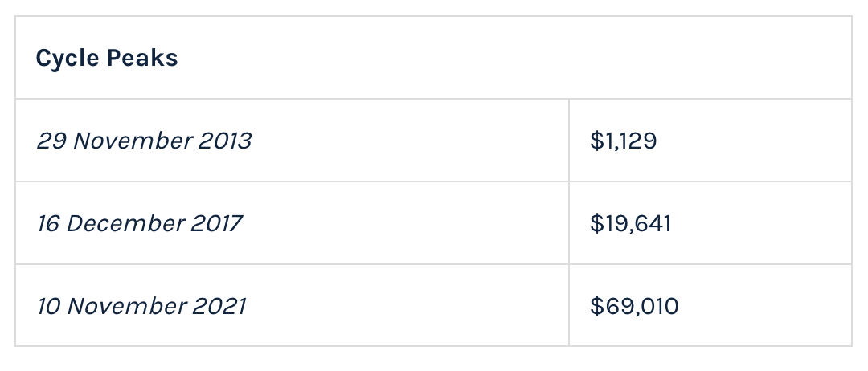
Task: Click the year 2017 in the second date
Action: coord(215,223)
